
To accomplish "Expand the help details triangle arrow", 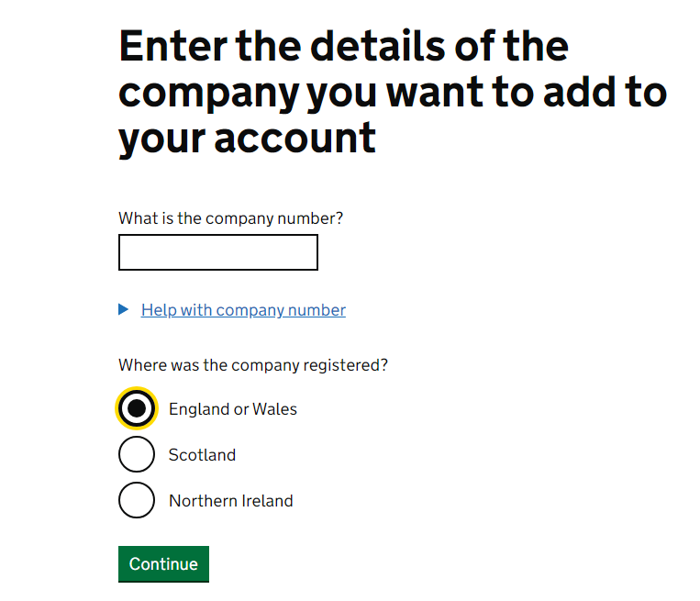I will tap(124, 310).
